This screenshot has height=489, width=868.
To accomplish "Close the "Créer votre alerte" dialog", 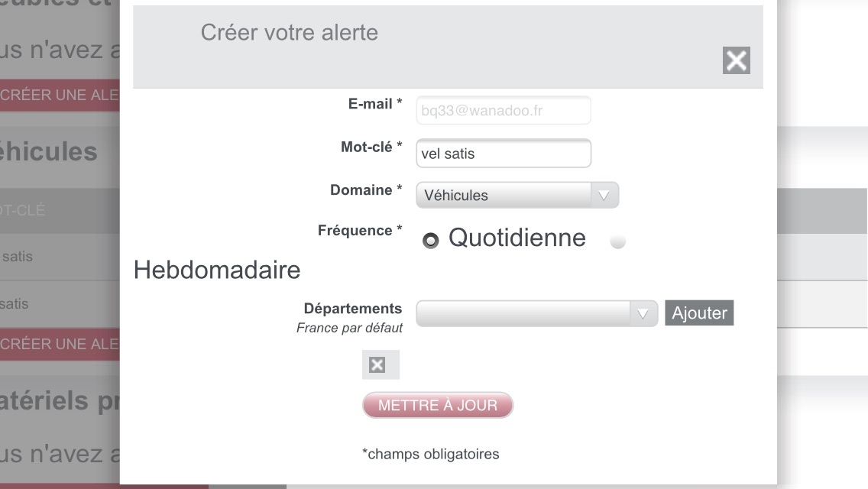I will coord(736,60).
